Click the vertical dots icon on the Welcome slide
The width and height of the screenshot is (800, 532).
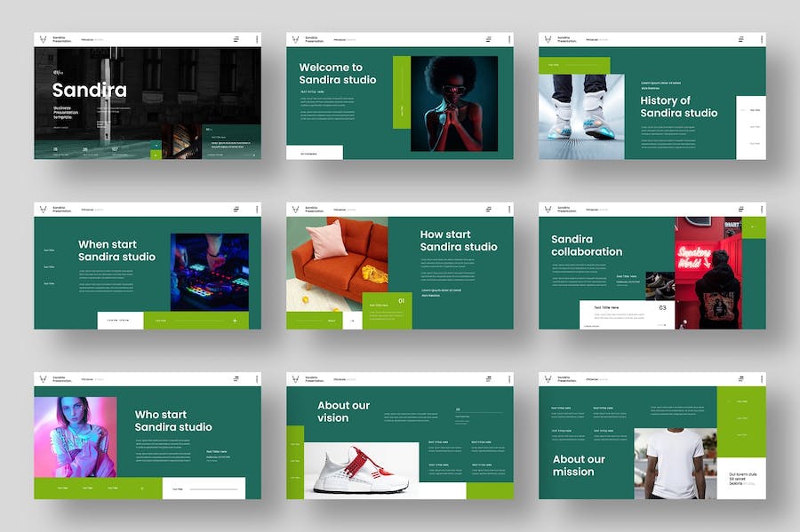click(x=509, y=39)
